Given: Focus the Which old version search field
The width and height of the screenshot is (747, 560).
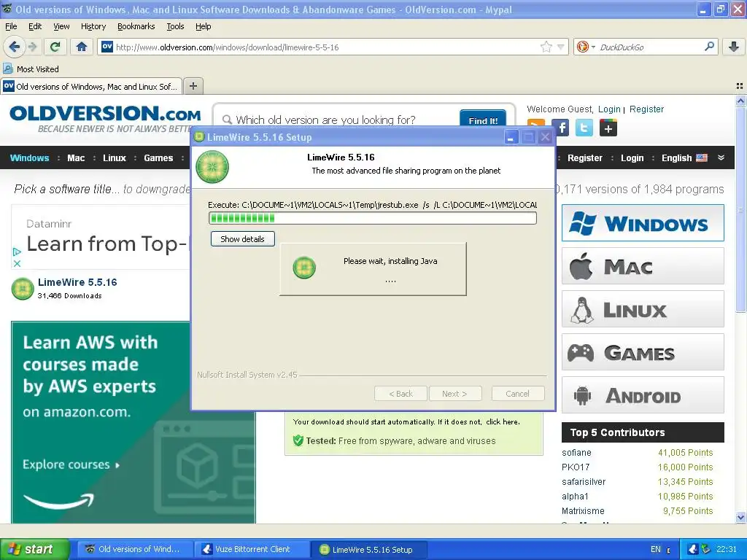Looking at the screenshot, I should tap(338, 120).
